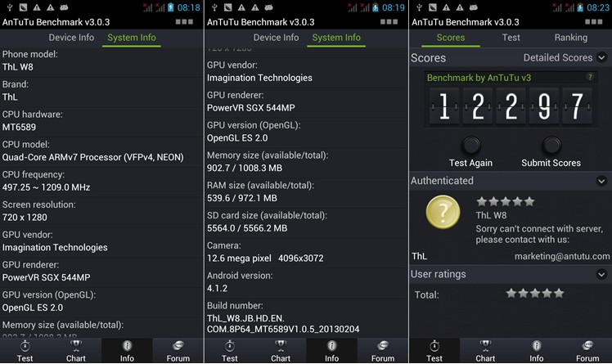Screen dimensions: 612x364
Task: Tap the gold question mark authentication badge
Action: [443, 212]
